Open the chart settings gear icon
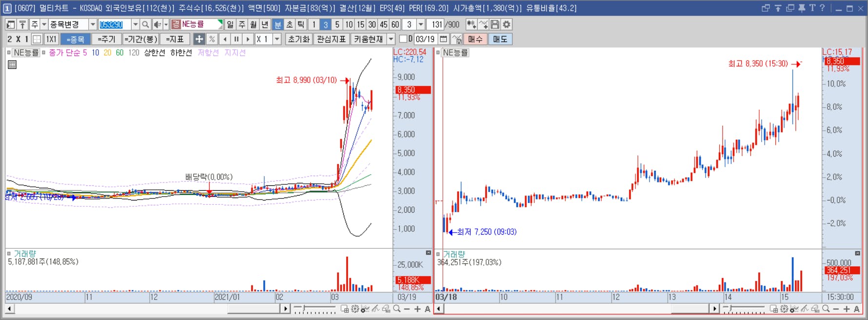This screenshot has height=320, width=868. (507, 24)
